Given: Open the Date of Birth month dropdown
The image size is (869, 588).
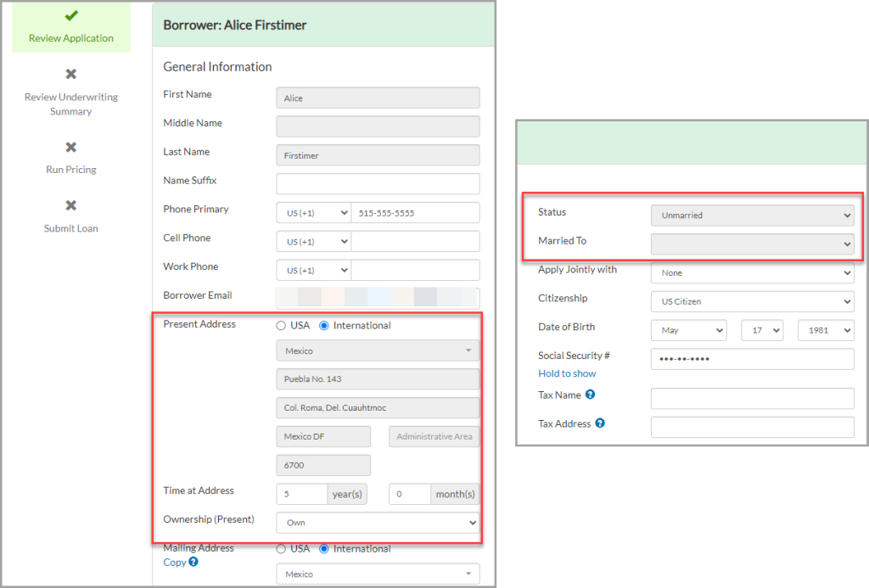Looking at the screenshot, I should [689, 330].
